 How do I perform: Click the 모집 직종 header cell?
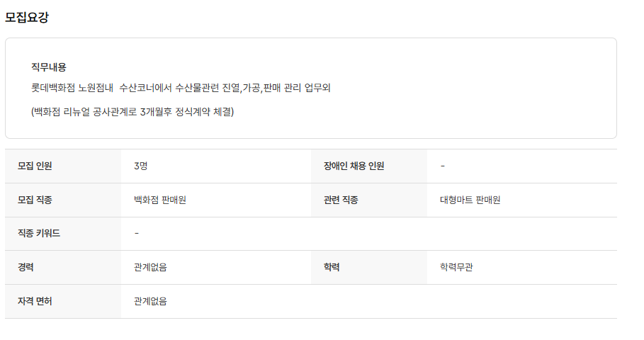pos(35,200)
